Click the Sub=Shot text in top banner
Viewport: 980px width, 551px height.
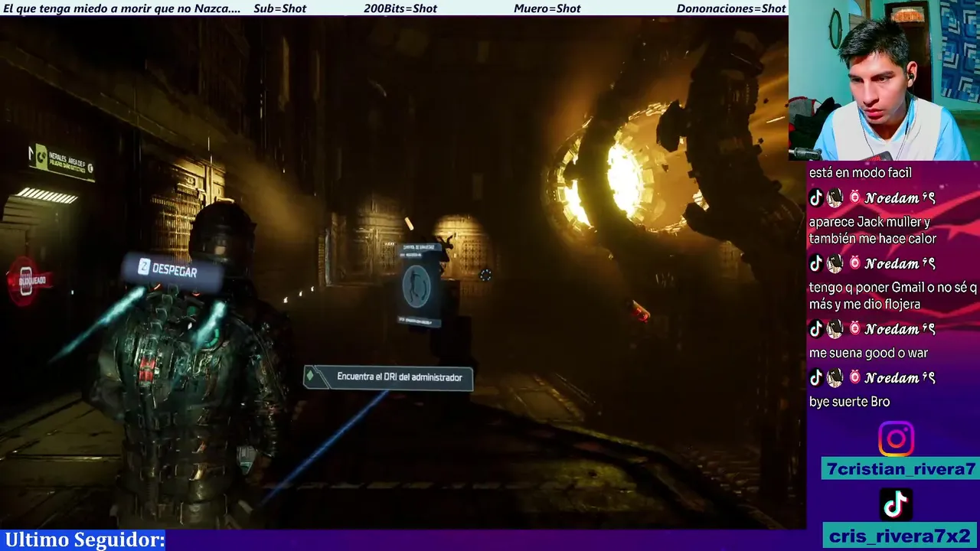click(x=279, y=8)
